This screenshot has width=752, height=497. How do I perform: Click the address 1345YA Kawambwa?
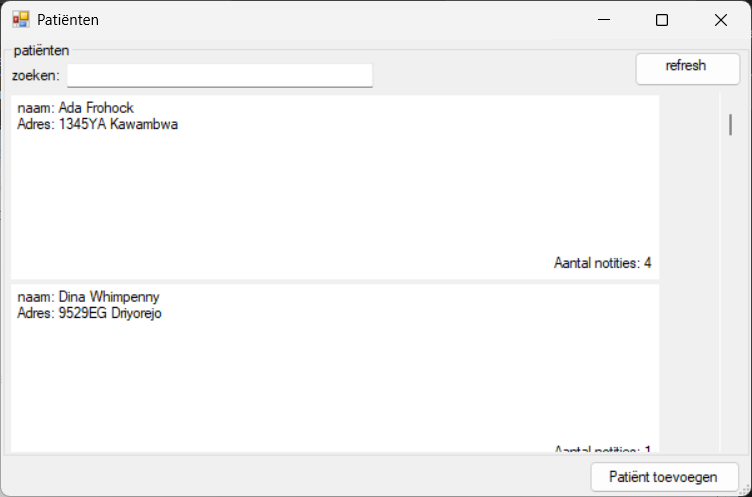(x=98, y=124)
